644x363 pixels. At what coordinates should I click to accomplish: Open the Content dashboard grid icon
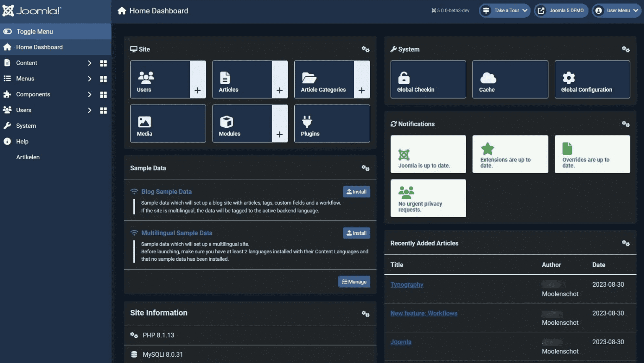coord(104,63)
